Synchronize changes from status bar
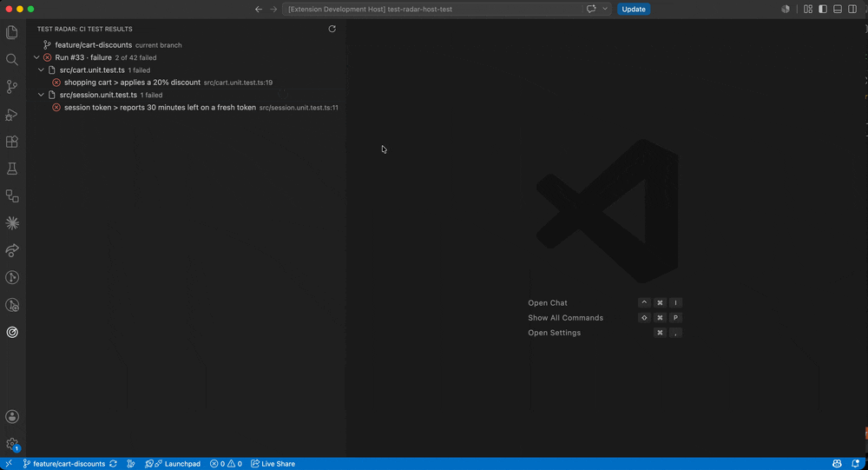This screenshot has width=868, height=470. click(113, 464)
